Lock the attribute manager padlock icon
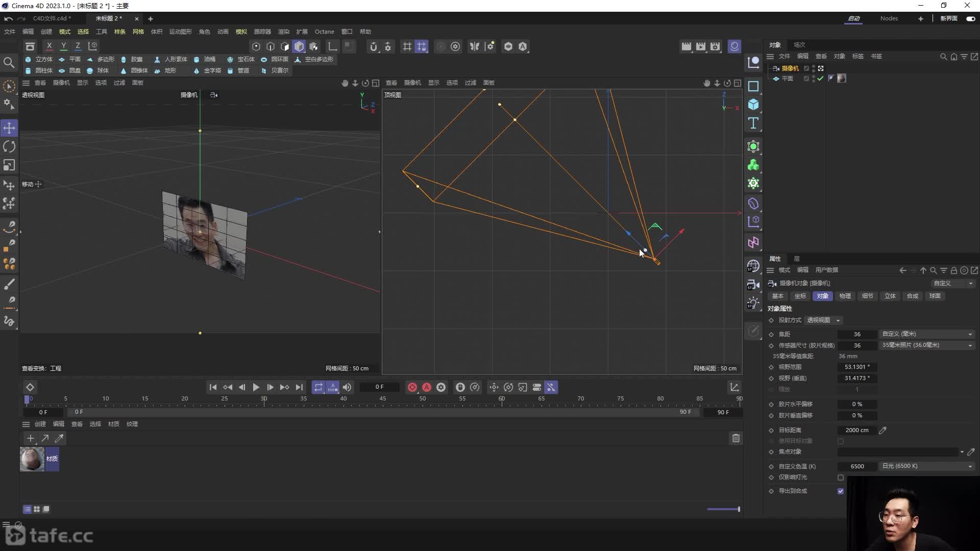 (x=953, y=270)
